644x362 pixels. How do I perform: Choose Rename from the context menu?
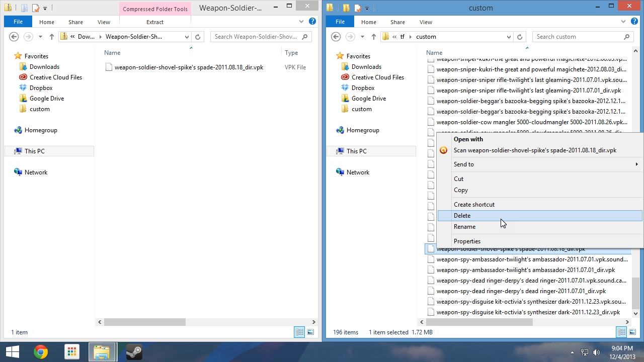[x=540, y=227]
